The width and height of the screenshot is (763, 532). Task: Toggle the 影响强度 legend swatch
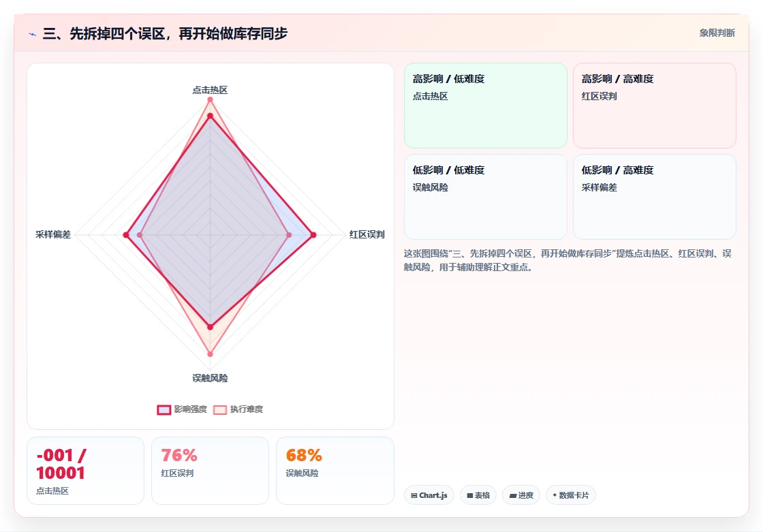(x=164, y=410)
